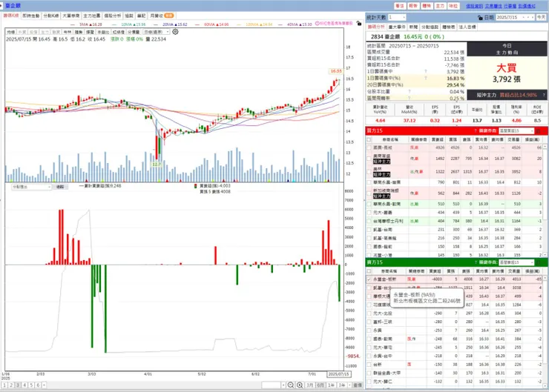
Task: Check the 國票-長城 broker row checkbox
Action: click(x=369, y=147)
